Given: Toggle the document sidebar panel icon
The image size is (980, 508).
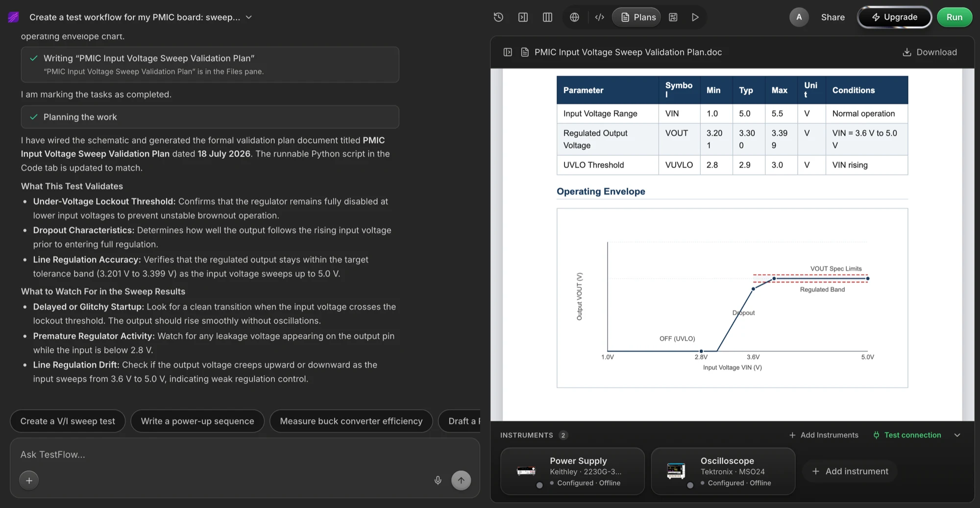Looking at the screenshot, I should (508, 52).
